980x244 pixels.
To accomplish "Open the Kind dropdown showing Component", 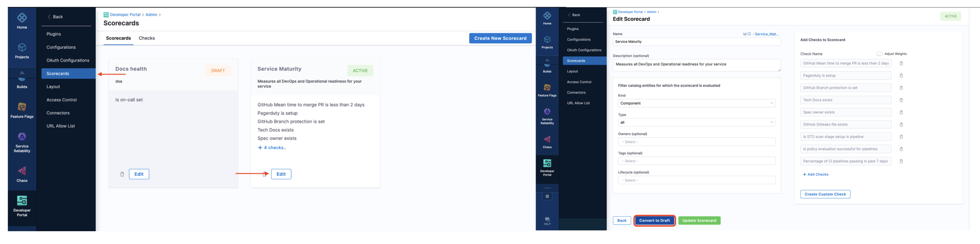I will (x=696, y=103).
